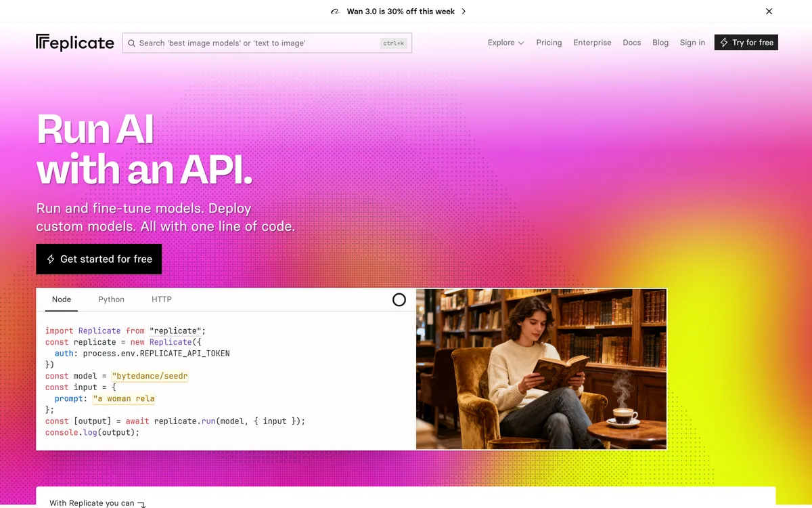
Task: Open the Pricing page
Action: [x=549, y=43]
